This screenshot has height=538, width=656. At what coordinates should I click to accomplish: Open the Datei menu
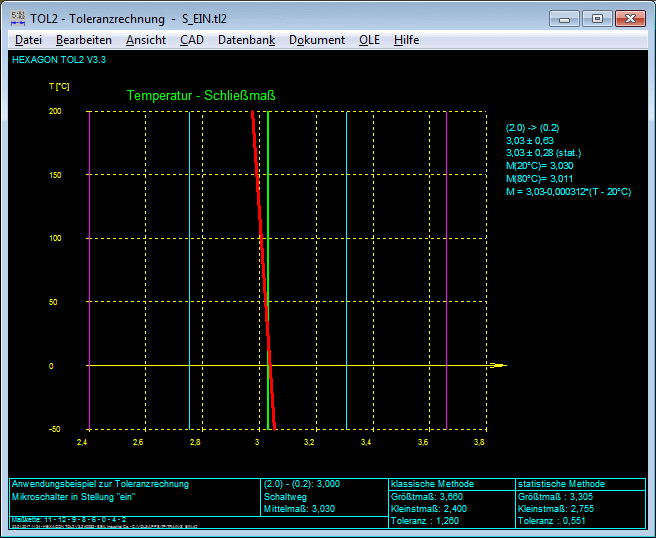(x=28, y=40)
